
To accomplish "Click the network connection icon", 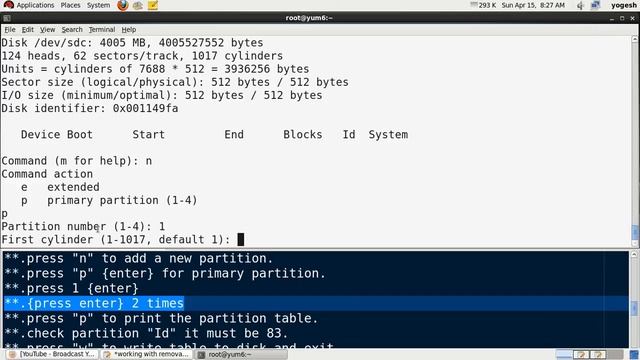I will (596, 5).
